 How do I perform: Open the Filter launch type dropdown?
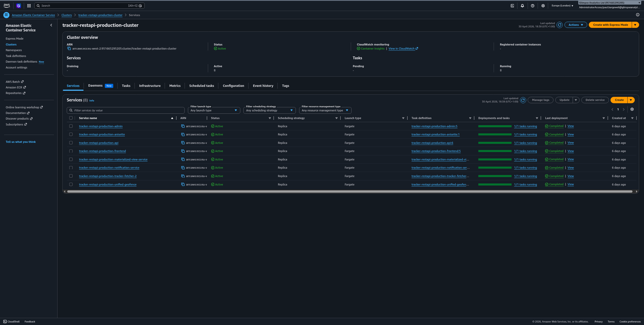[214, 110]
